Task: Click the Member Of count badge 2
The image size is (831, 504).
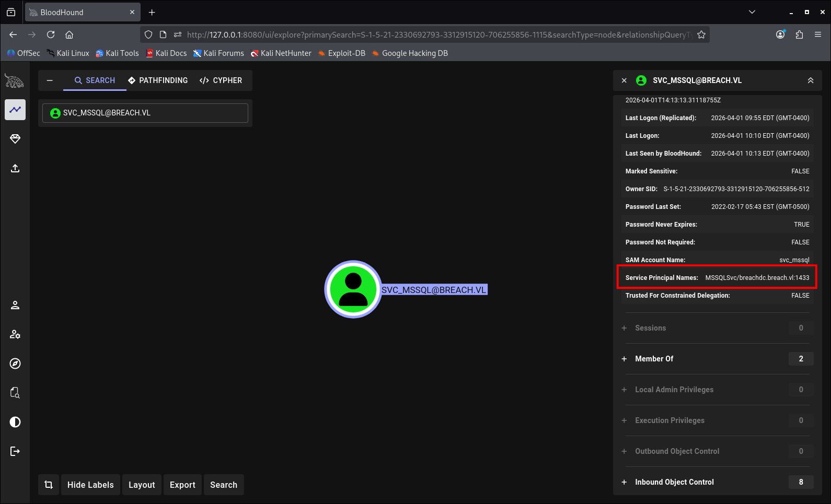Action: (x=801, y=359)
